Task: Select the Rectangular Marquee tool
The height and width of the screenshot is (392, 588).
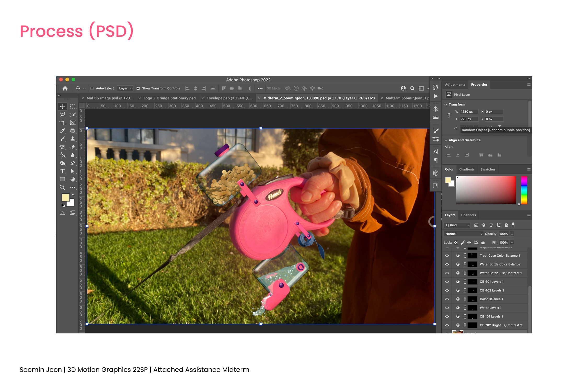Action: click(x=73, y=107)
